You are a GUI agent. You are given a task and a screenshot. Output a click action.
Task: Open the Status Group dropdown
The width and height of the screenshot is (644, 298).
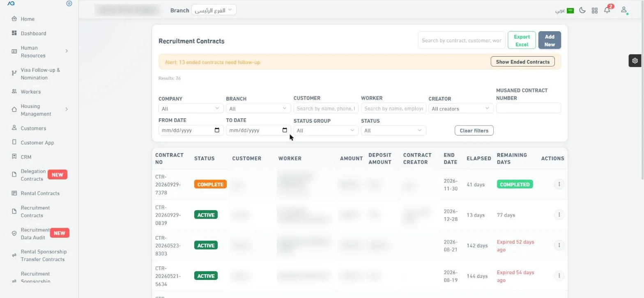(326, 131)
